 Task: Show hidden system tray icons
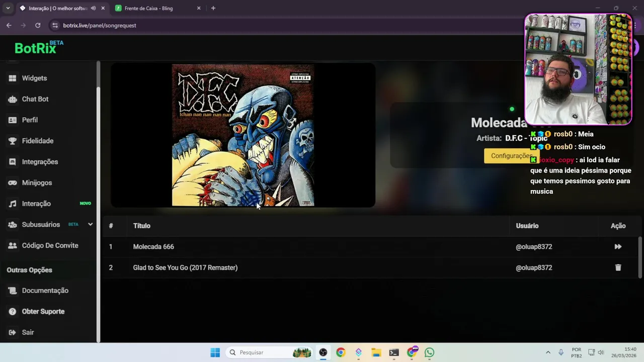tap(548, 352)
